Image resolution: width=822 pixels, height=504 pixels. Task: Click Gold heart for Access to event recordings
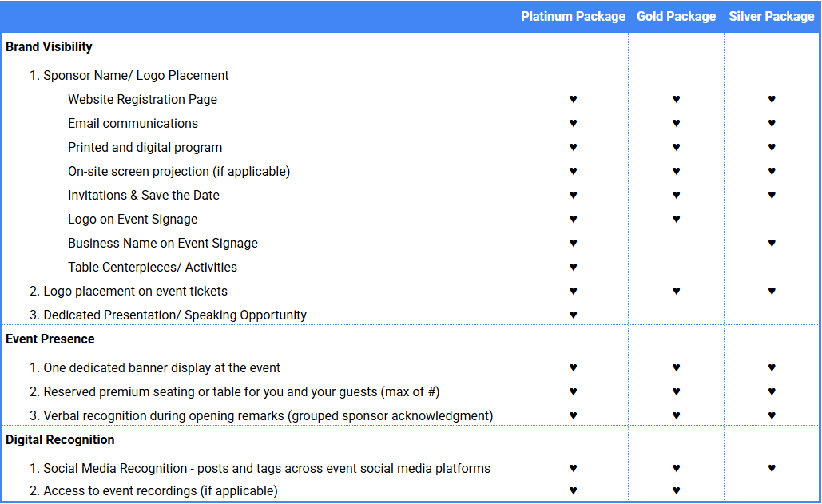(x=677, y=491)
